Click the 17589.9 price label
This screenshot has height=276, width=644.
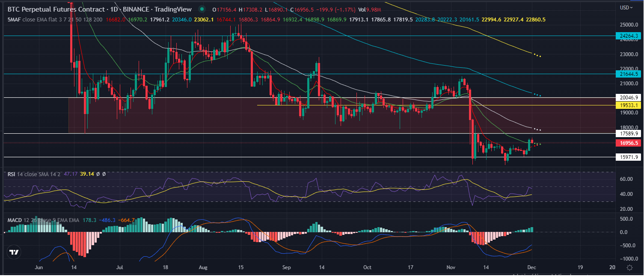coord(628,134)
